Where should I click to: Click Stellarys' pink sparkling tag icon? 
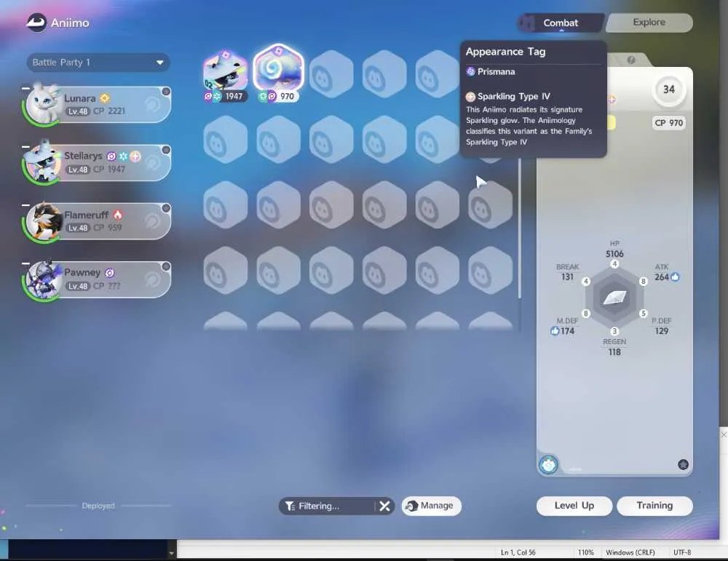pos(135,156)
